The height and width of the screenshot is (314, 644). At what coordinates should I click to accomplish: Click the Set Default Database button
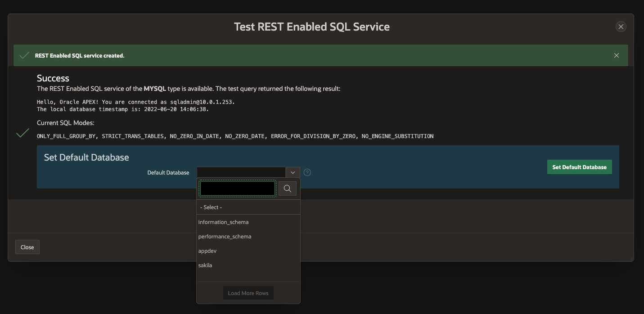pos(579,167)
